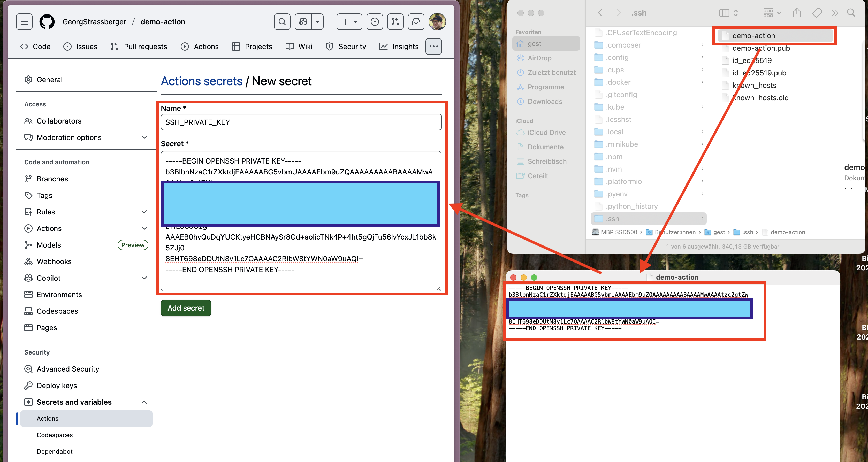Screen dimensions: 868x462
Task: Click the Name field containing SSH_PRIVATE_KEY
Action: [x=301, y=122]
